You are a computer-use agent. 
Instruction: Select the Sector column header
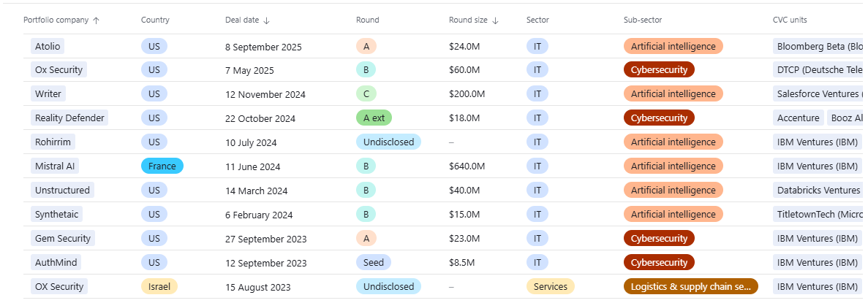(537, 20)
